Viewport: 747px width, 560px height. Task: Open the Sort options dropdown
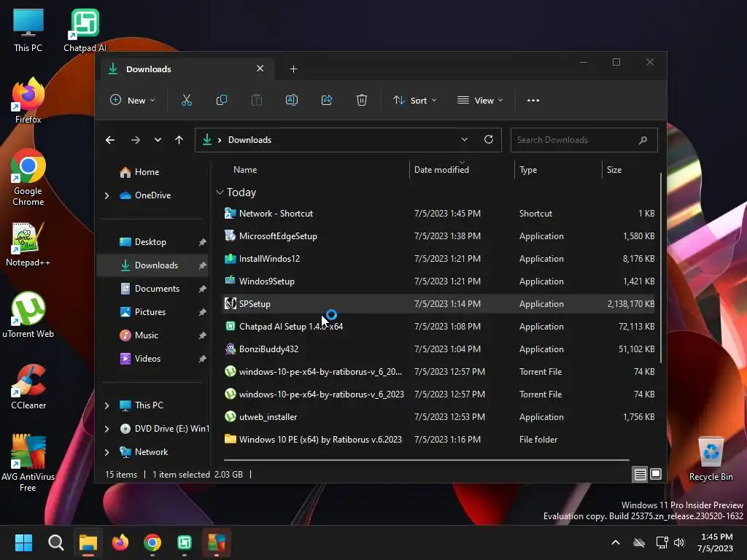click(x=414, y=101)
